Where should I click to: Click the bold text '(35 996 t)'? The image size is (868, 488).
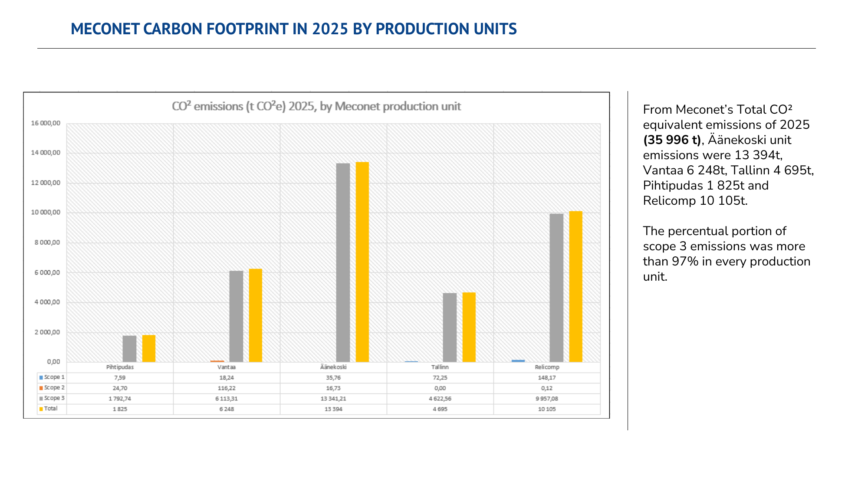point(672,140)
